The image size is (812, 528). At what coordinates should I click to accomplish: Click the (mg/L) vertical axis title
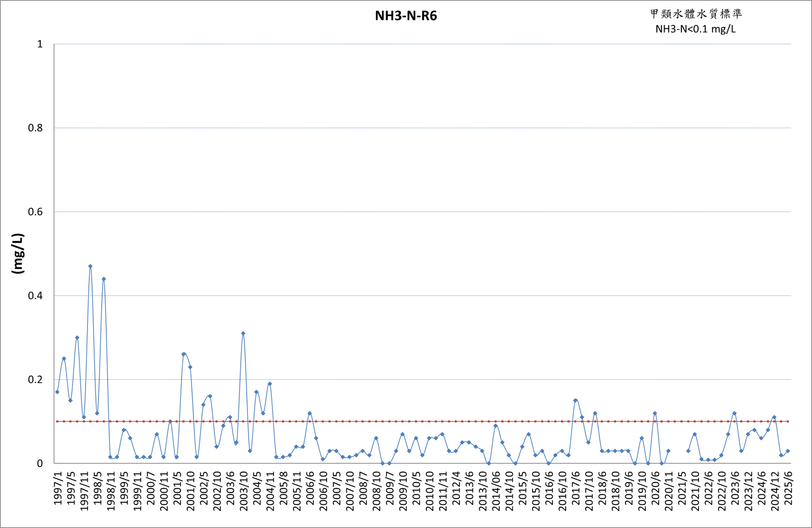pos(17,253)
